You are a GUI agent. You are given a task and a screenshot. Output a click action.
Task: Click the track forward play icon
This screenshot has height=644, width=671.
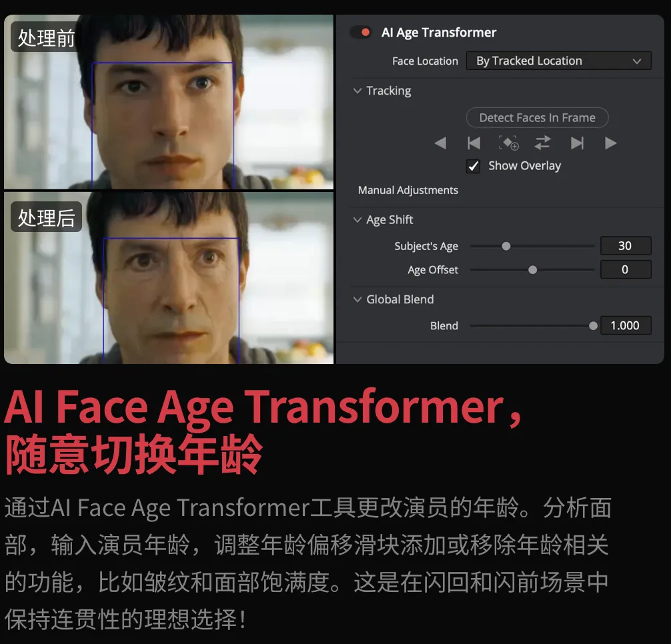coord(611,143)
